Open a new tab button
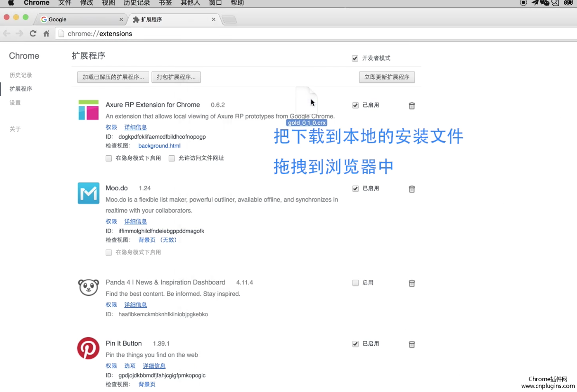577x392 pixels. coord(229,19)
